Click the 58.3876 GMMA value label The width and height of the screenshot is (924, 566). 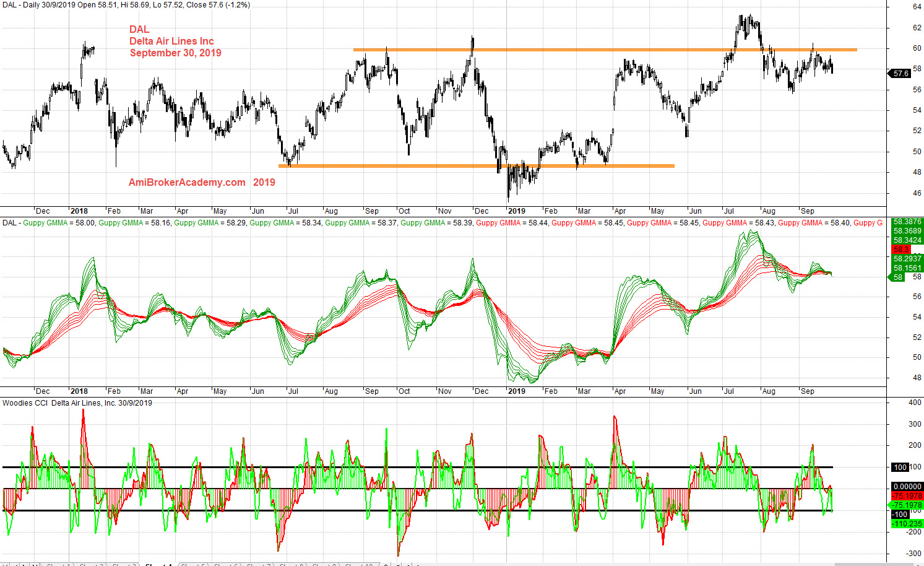click(x=907, y=222)
